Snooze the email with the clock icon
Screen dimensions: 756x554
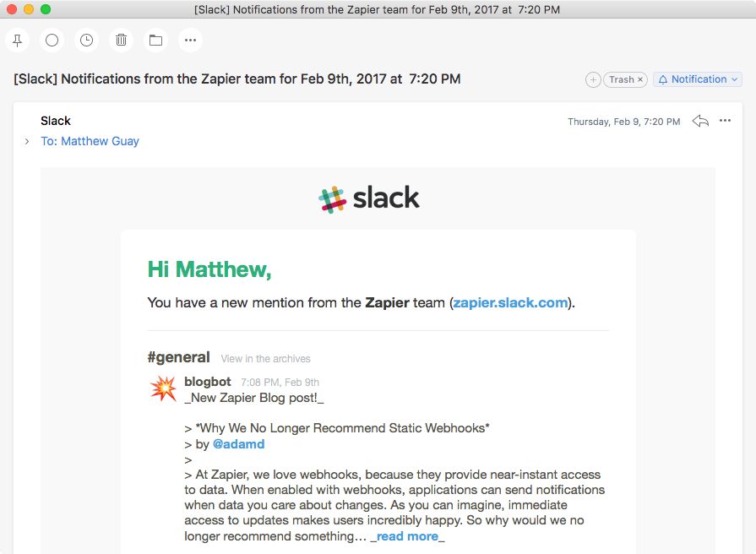pos(86,40)
